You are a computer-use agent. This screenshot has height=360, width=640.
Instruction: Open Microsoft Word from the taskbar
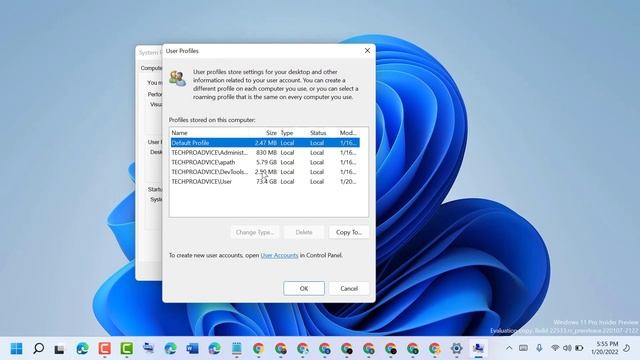click(192, 349)
